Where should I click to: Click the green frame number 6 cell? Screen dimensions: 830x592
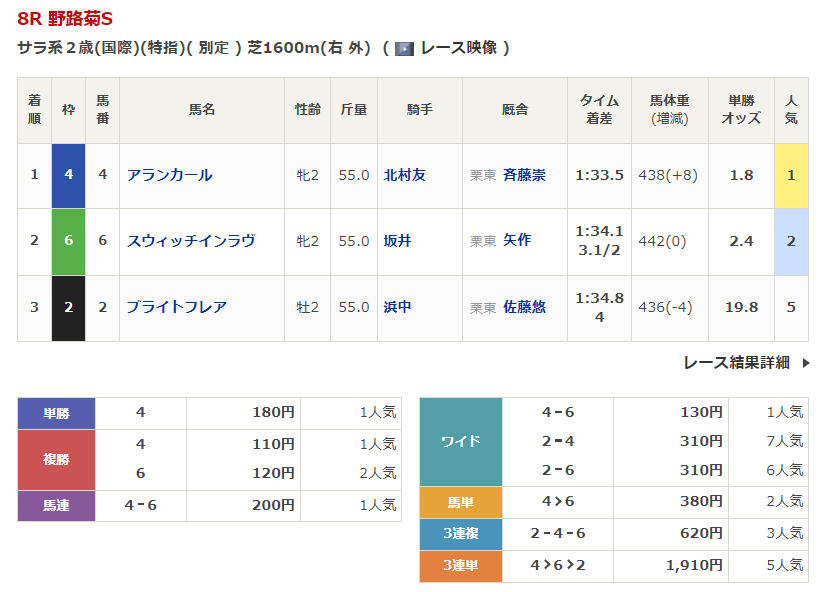coord(68,241)
